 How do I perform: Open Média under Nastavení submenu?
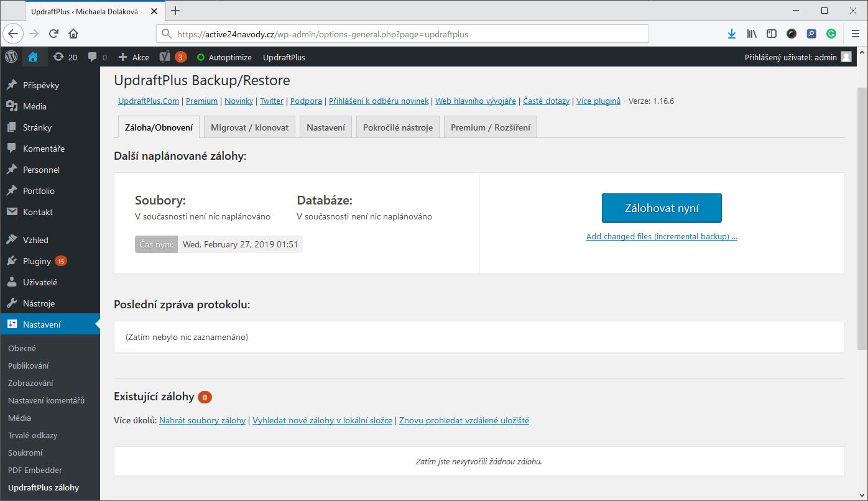(x=19, y=418)
